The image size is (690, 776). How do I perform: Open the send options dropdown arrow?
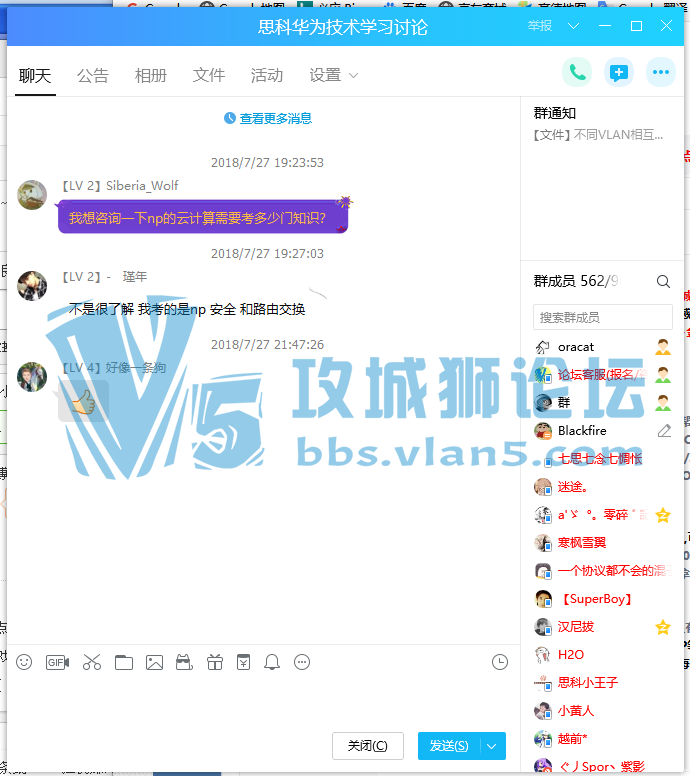[492, 746]
